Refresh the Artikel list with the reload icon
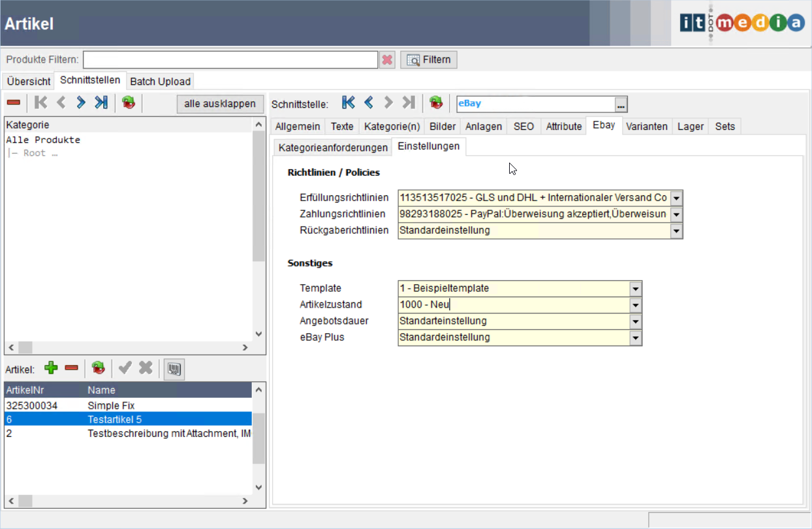The height and width of the screenshot is (529, 812). coord(98,368)
